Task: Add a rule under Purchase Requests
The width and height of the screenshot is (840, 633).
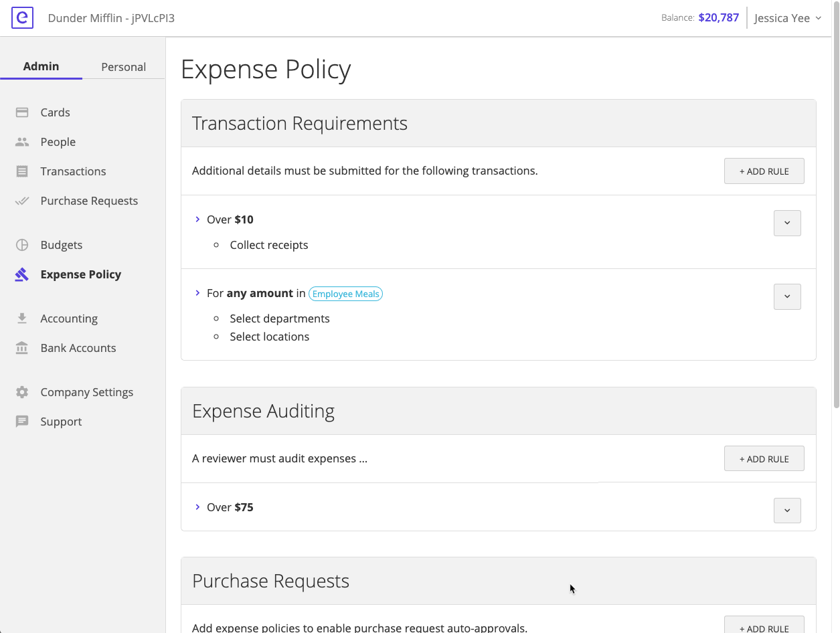Action: point(764,625)
